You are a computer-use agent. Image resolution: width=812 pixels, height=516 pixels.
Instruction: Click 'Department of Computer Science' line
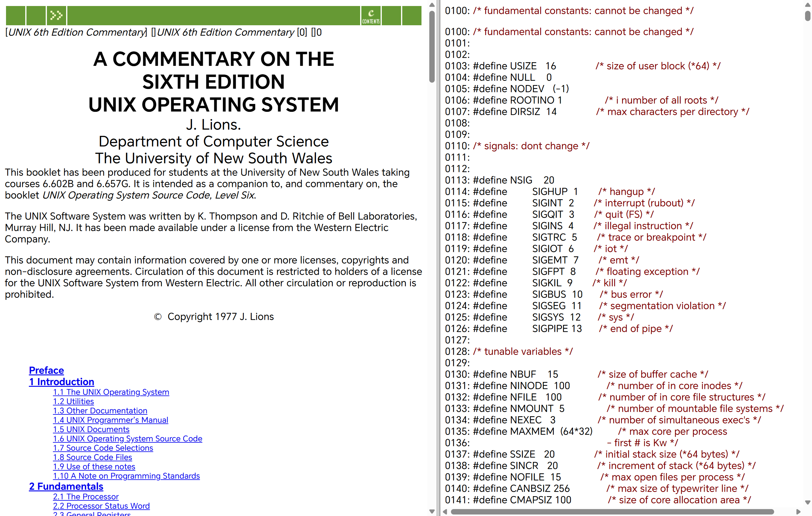[x=214, y=142]
